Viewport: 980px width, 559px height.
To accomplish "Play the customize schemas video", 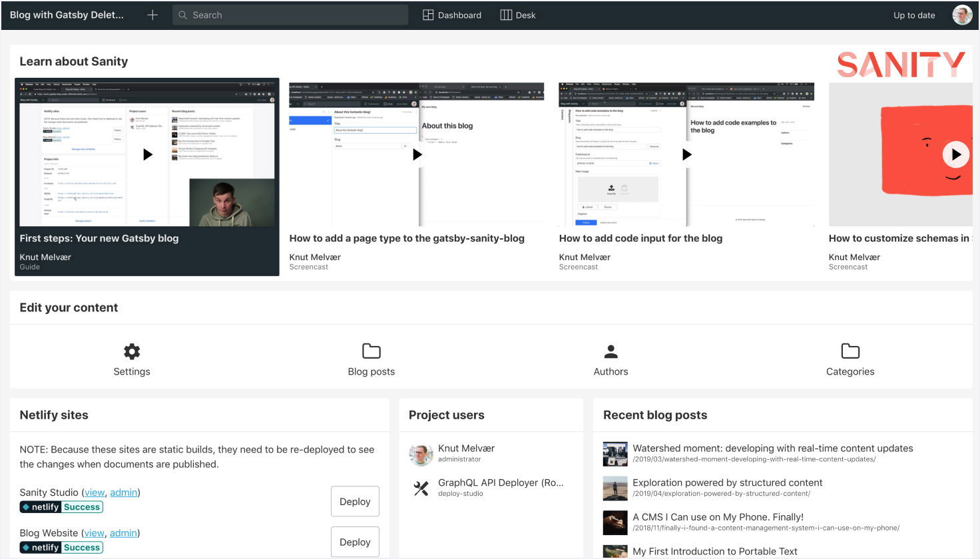I will click(x=955, y=154).
